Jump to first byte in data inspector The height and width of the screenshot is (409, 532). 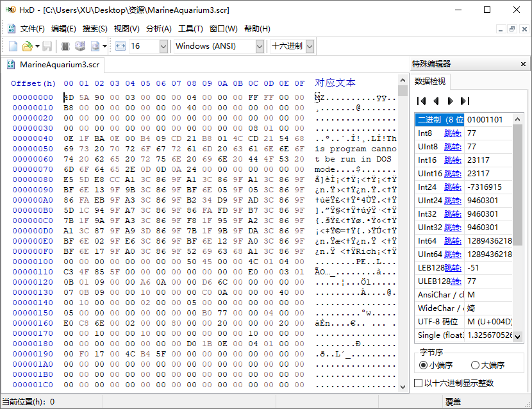421,101
